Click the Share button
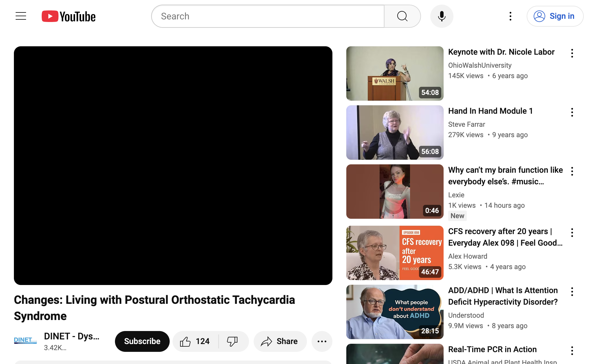Viewport: 593px width, 364px height. (280, 341)
